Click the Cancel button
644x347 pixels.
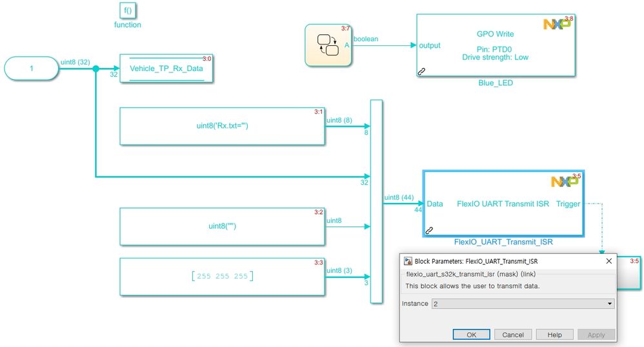pos(513,335)
